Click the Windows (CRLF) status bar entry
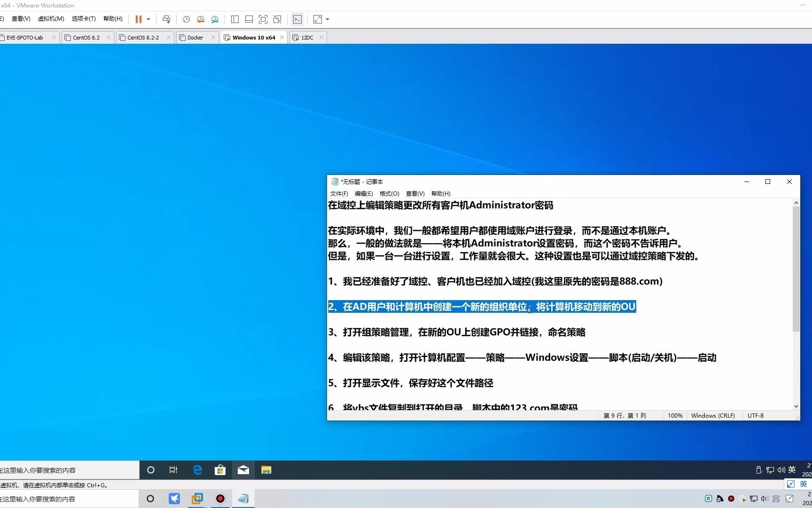The image size is (812, 508). (x=713, y=416)
